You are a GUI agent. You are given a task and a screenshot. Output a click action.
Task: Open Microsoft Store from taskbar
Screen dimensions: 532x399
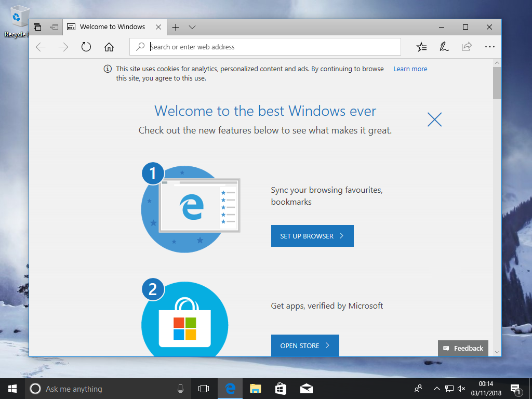click(281, 389)
